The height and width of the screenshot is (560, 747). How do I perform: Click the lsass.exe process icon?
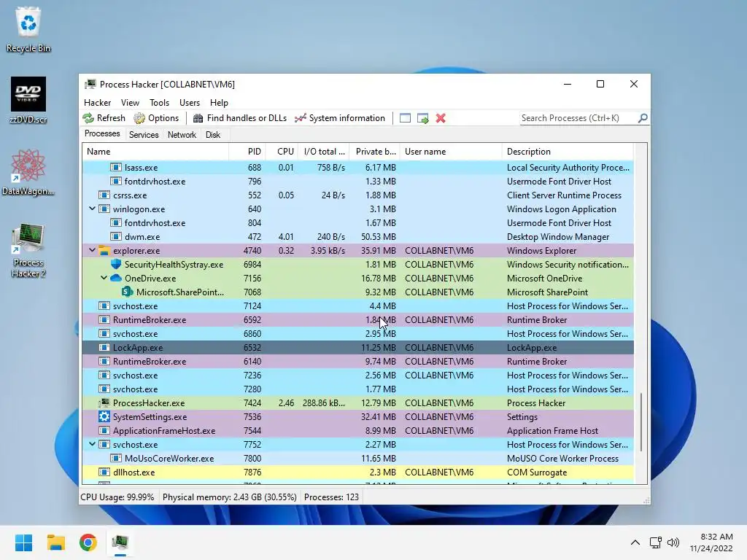click(116, 167)
